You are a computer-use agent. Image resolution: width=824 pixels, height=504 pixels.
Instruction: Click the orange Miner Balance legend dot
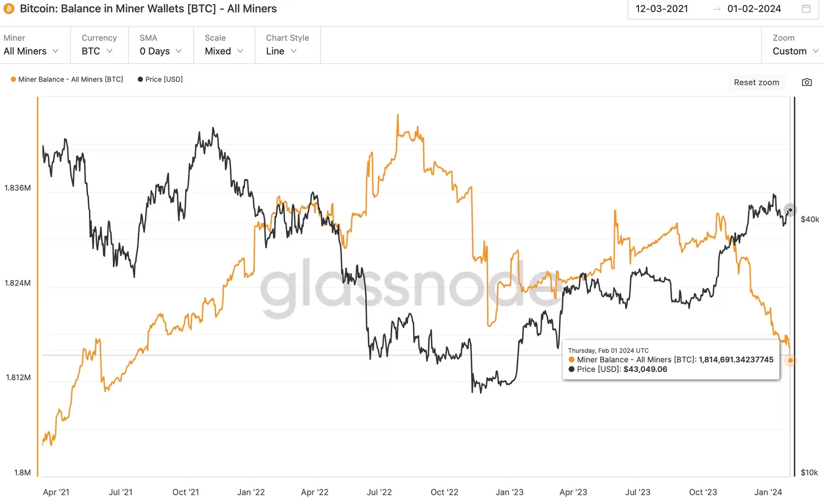[13, 79]
